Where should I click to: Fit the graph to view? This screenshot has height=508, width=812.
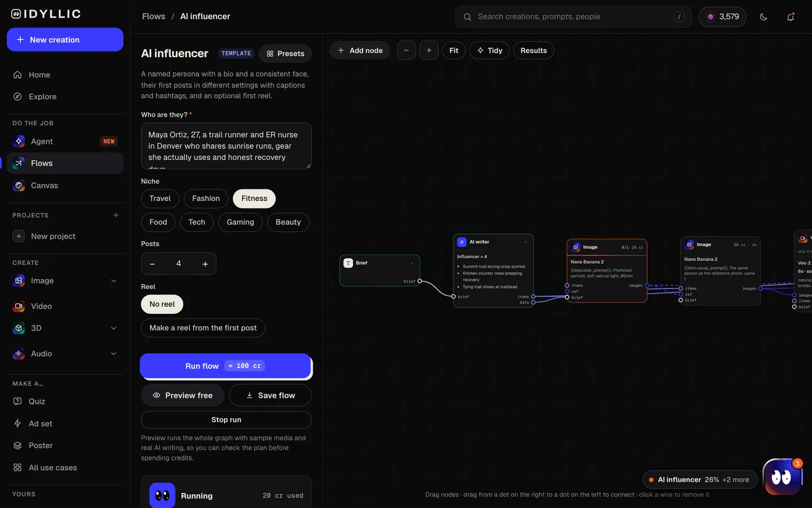[x=454, y=50]
